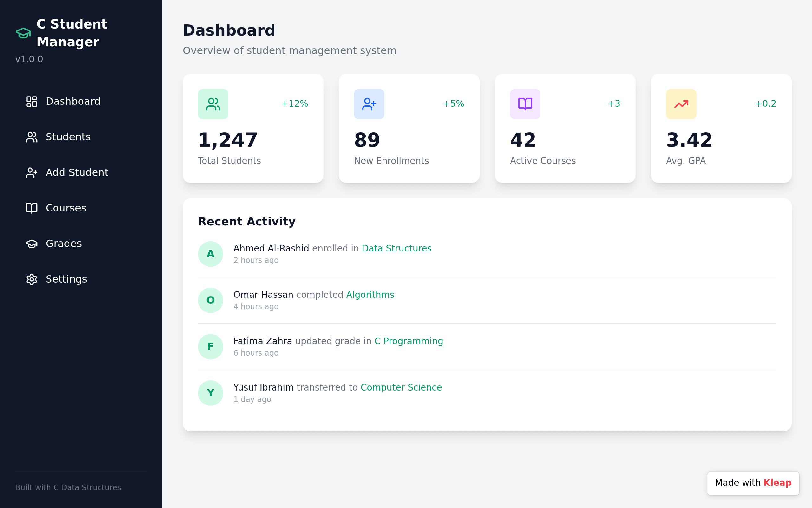The image size is (812, 508).
Task: Click the Avg. GPA label
Action: click(686, 161)
